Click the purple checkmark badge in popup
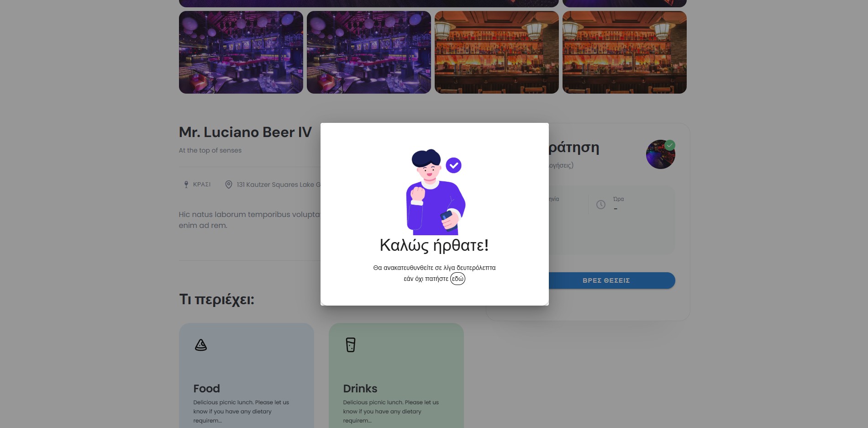 [x=453, y=165]
